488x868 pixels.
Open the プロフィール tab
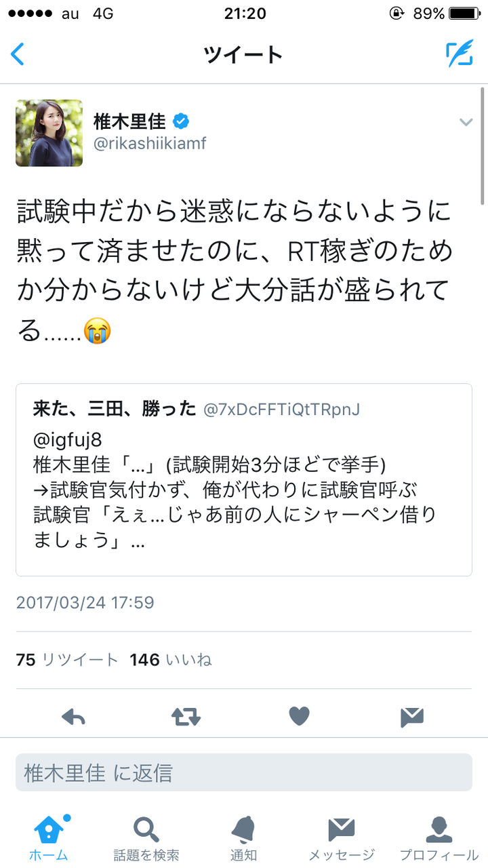[x=439, y=837]
